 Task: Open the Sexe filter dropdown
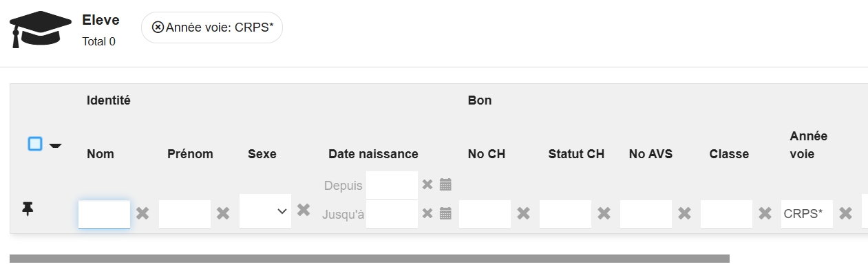(266, 211)
